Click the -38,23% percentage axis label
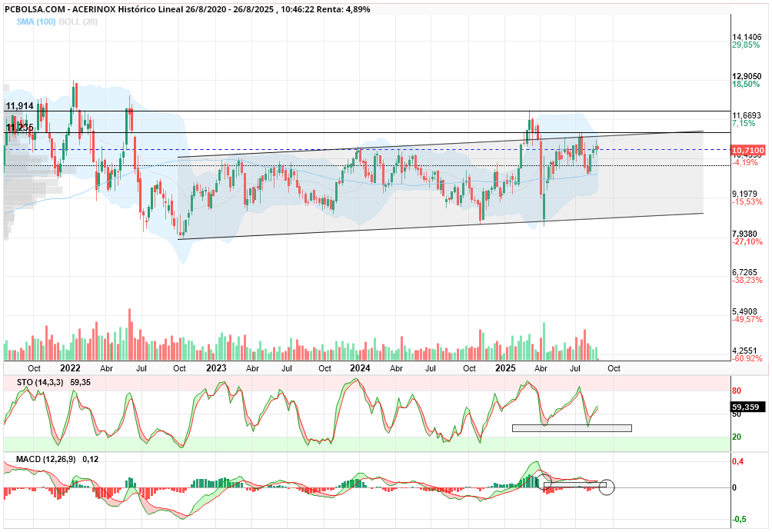This screenshot has height=532, width=772. (747, 280)
